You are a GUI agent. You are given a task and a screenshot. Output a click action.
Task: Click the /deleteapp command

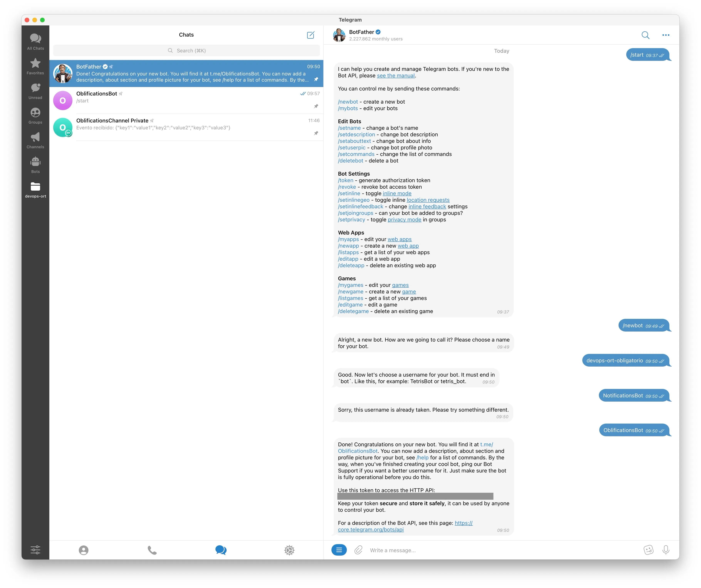click(351, 266)
